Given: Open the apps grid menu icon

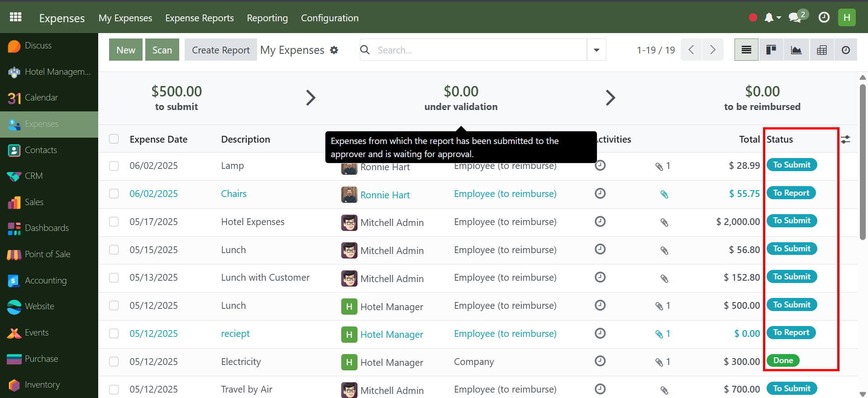Looking at the screenshot, I should click(16, 17).
